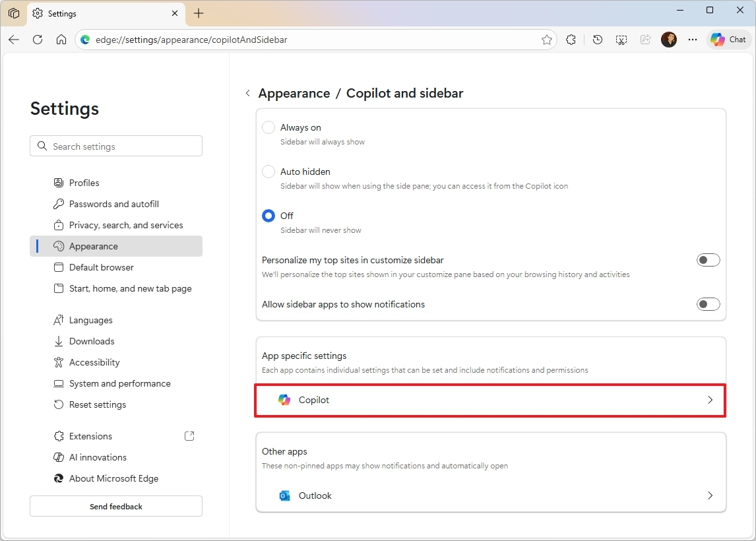Open the Copilot Chat sidebar
This screenshot has width=756, height=541.
pyautogui.click(x=728, y=40)
